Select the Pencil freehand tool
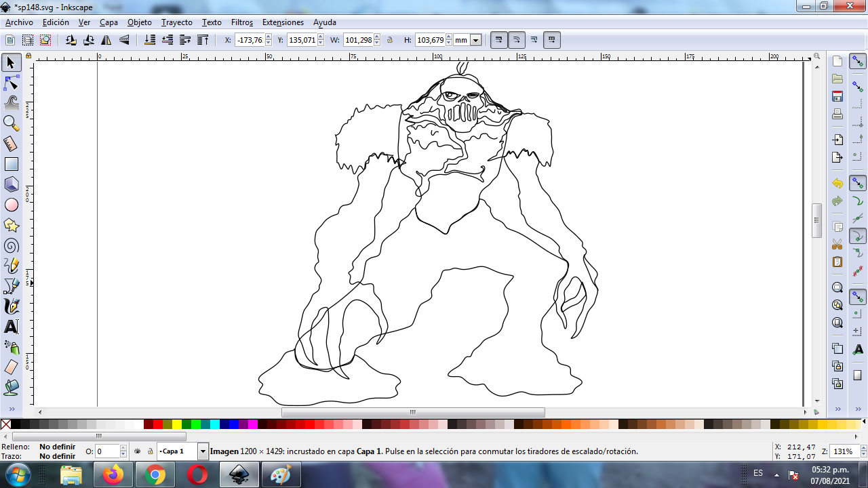This screenshot has height=488, width=868. point(11,266)
